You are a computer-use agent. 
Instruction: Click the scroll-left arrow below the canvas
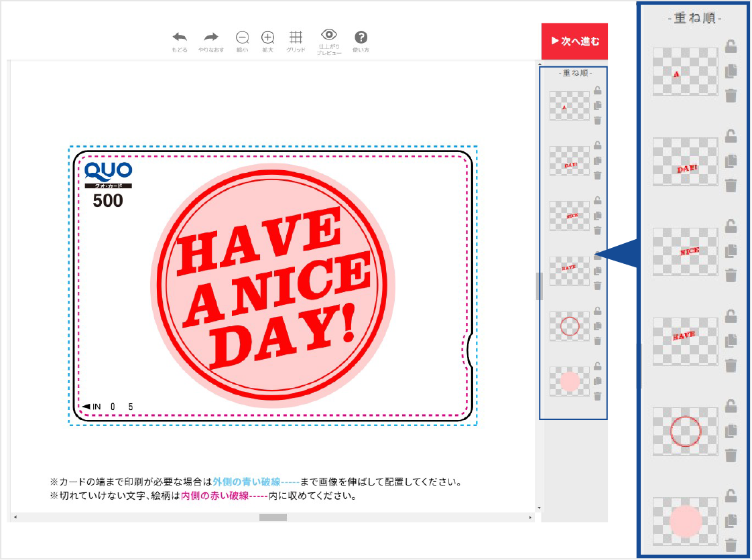15,517
